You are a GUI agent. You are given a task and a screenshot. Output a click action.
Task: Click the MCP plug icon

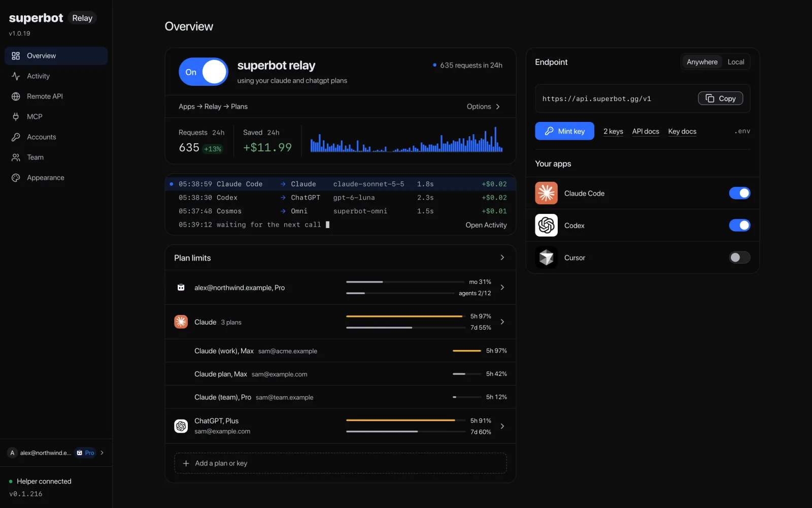coord(16,117)
